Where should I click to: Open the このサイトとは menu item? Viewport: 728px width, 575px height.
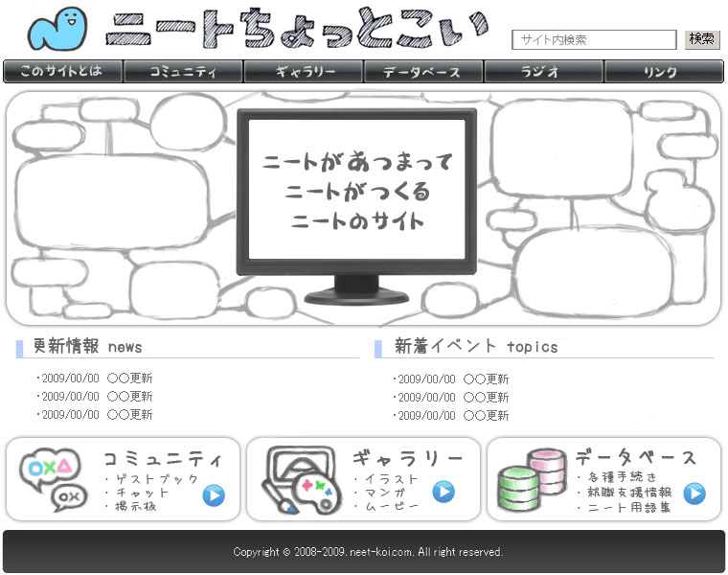click(62, 72)
